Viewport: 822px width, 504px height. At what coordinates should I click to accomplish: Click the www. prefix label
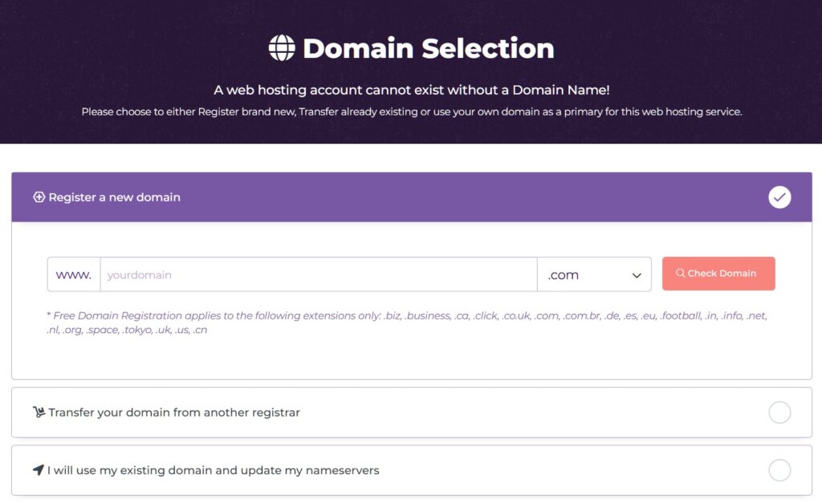tap(74, 274)
